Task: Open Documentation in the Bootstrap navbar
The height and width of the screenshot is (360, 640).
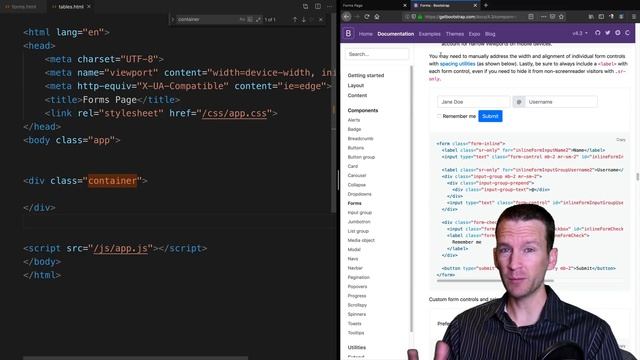Action: [396, 34]
